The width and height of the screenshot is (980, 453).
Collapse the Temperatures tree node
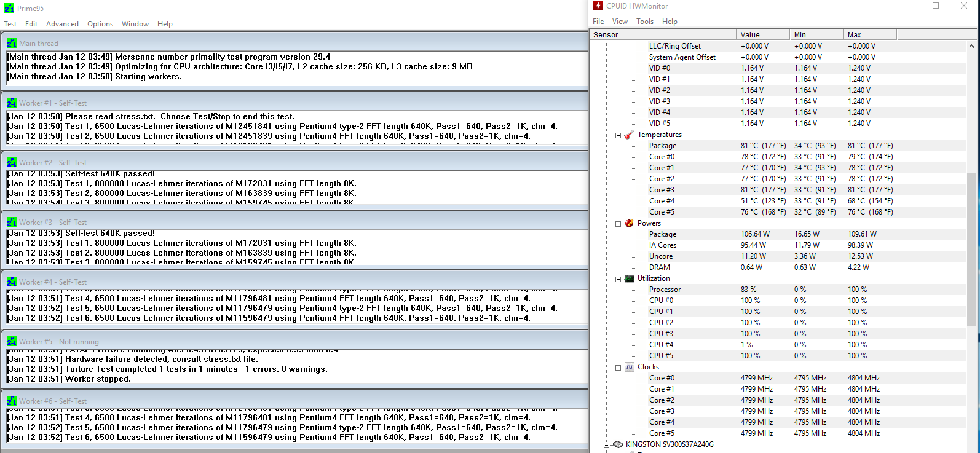(x=618, y=135)
